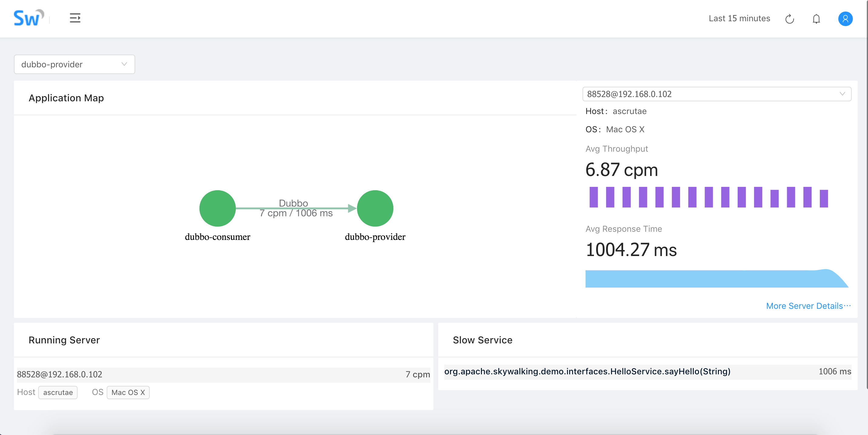Open the notification bell alerts
This screenshot has width=868, height=435.
(816, 19)
